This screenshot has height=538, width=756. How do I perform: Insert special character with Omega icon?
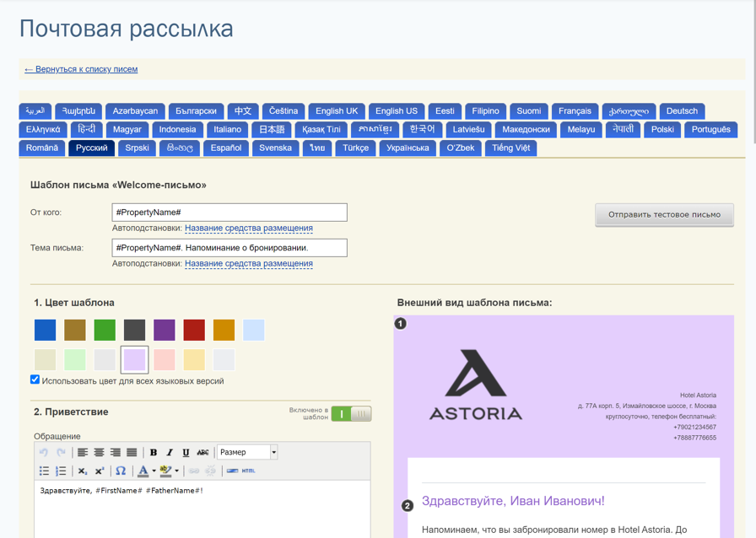pyautogui.click(x=121, y=471)
